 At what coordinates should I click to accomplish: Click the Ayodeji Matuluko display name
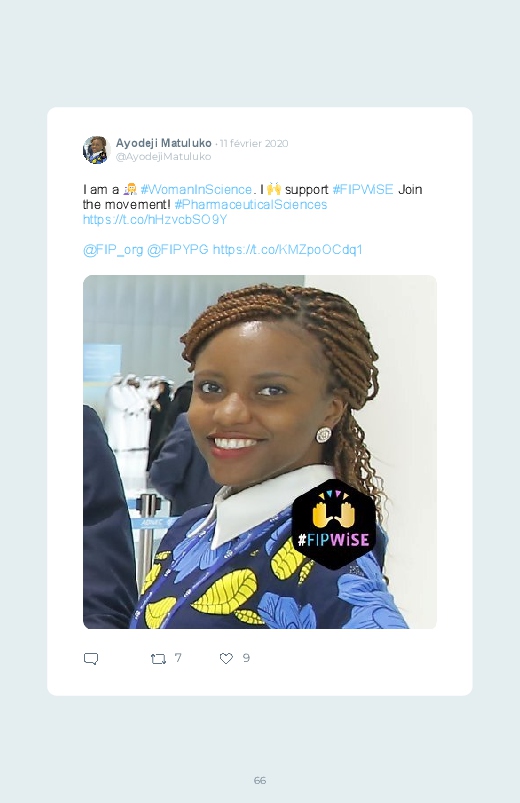[163, 143]
